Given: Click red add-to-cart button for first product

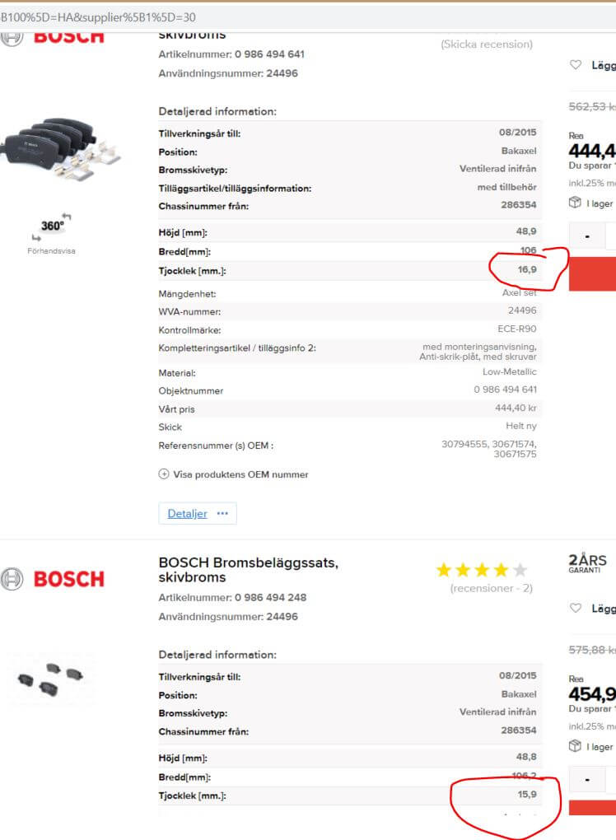Looking at the screenshot, I should [593, 274].
